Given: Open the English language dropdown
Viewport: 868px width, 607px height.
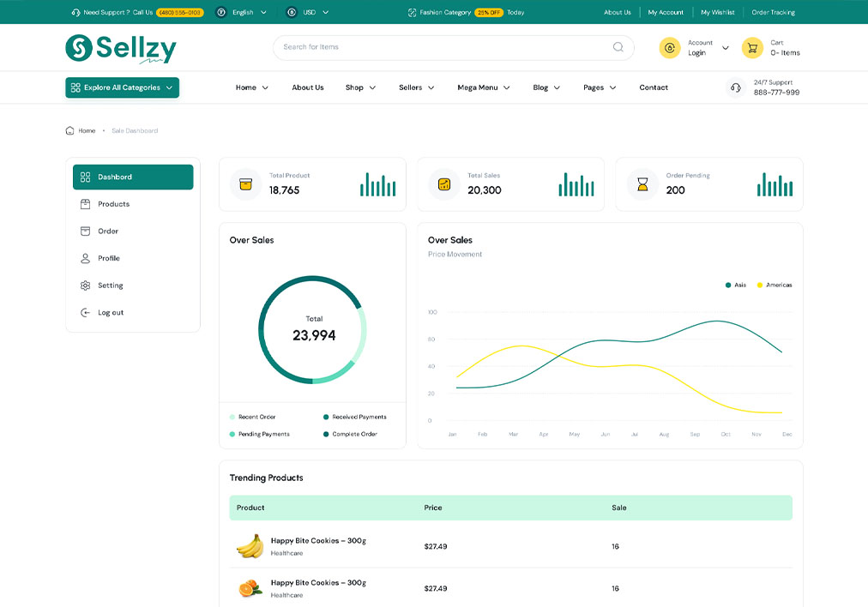Looking at the screenshot, I should tap(242, 13).
